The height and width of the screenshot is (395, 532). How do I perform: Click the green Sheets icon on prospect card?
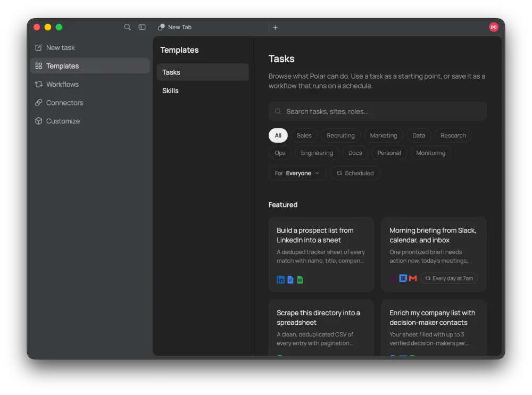(300, 279)
